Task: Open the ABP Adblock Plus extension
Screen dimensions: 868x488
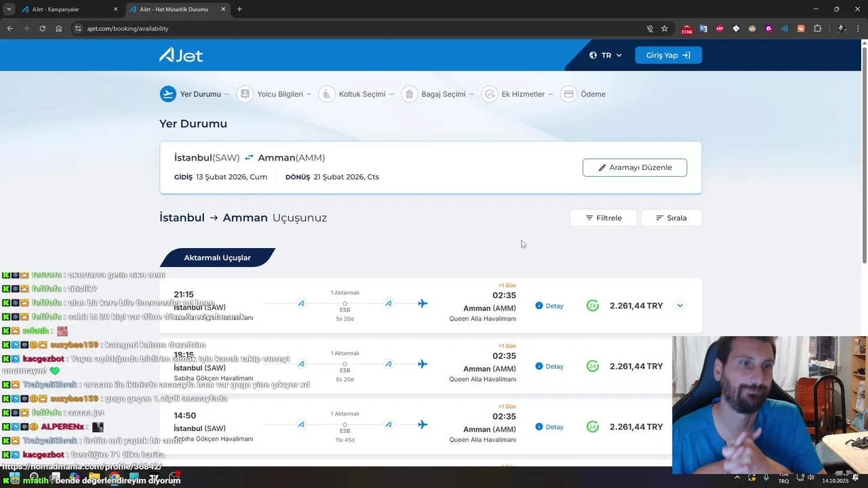Action: click(719, 28)
